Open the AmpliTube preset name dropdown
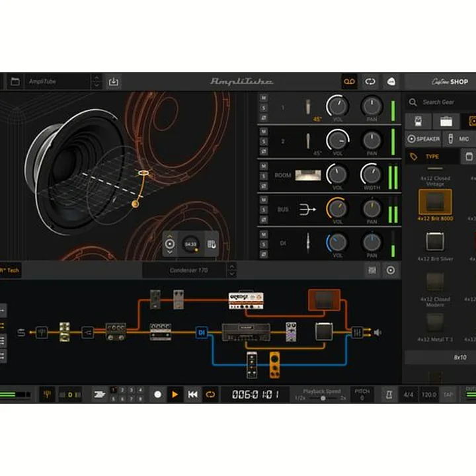The image size is (476, 476). [x=58, y=81]
